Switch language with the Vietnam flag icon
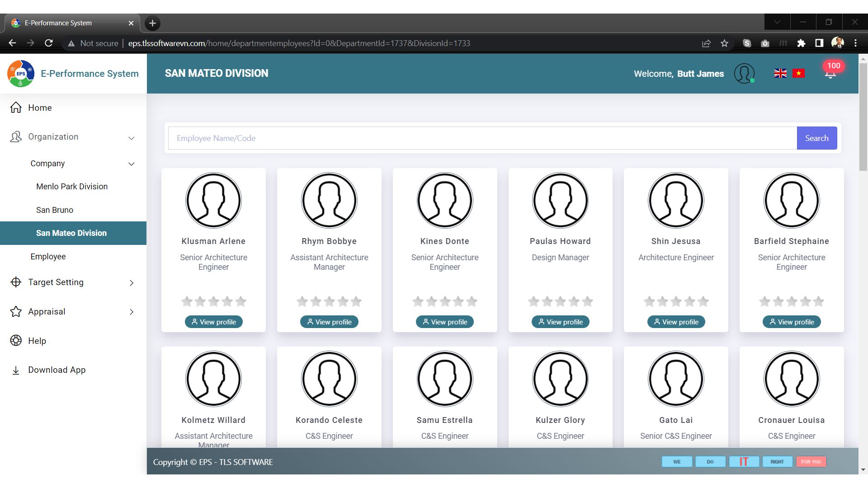Viewport: 868px width, 488px height. 798,73
